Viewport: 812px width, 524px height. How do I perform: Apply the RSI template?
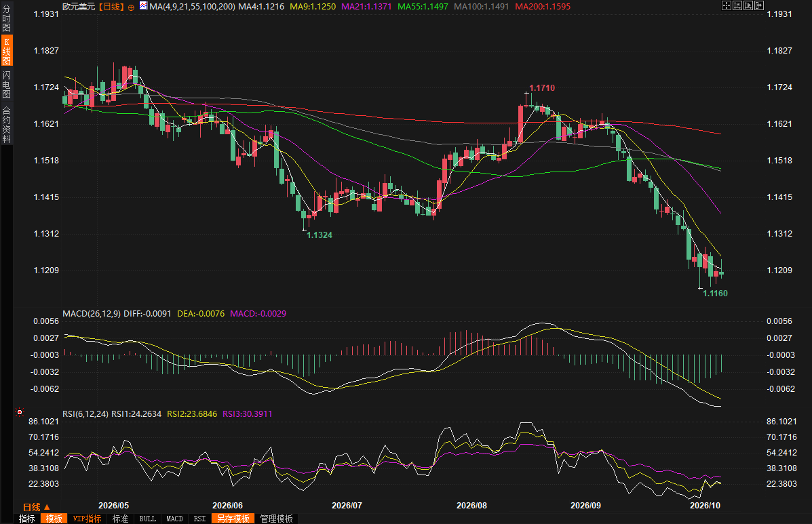199,519
